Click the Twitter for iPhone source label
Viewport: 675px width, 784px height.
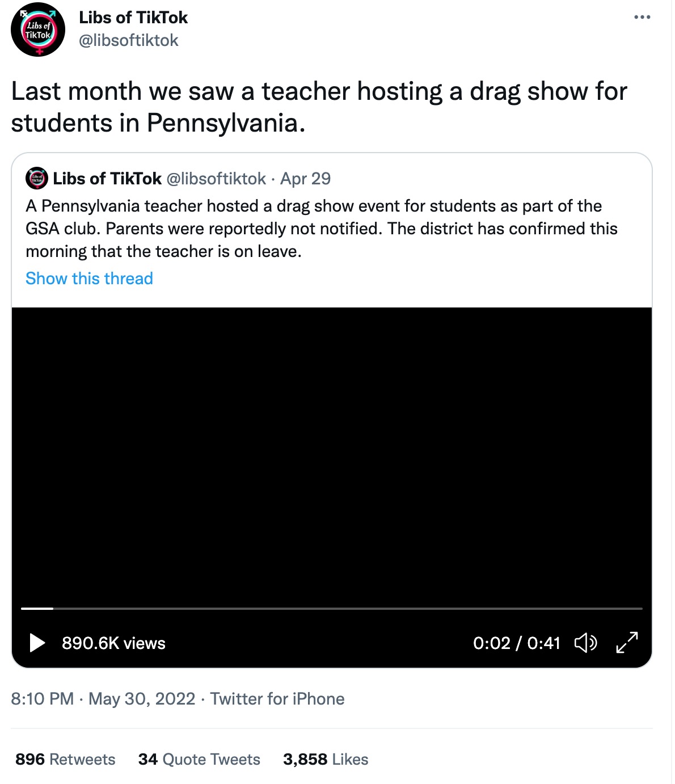click(x=277, y=698)
